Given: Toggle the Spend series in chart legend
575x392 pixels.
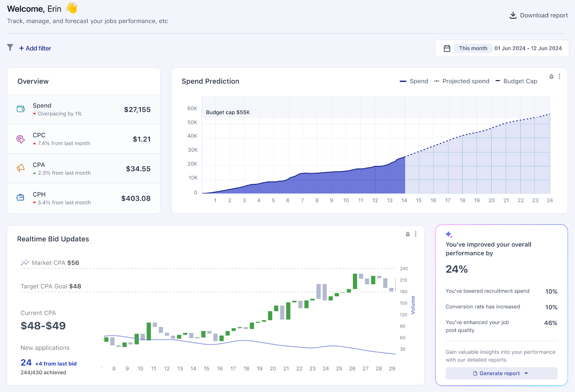Looking at the screenshot, I should point(414,81).
